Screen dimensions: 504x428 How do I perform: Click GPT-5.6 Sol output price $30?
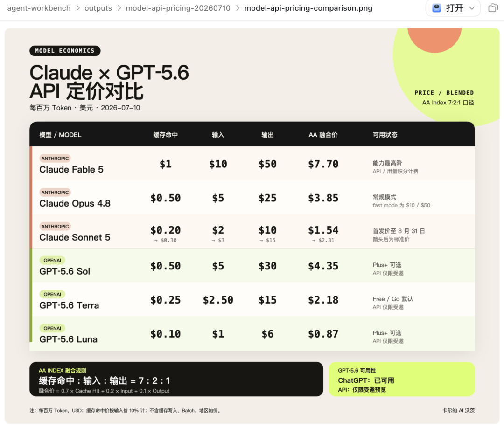coord(267,266)
